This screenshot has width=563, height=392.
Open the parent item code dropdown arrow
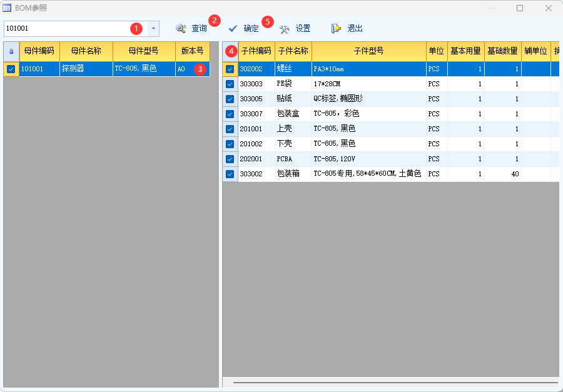(x=153, y=28)
